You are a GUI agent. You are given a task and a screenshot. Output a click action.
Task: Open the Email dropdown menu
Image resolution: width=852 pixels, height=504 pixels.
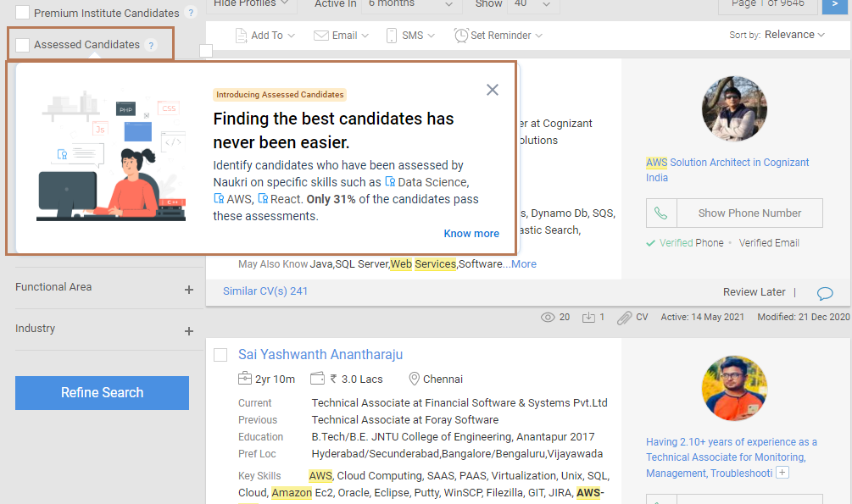click(342, 36)
